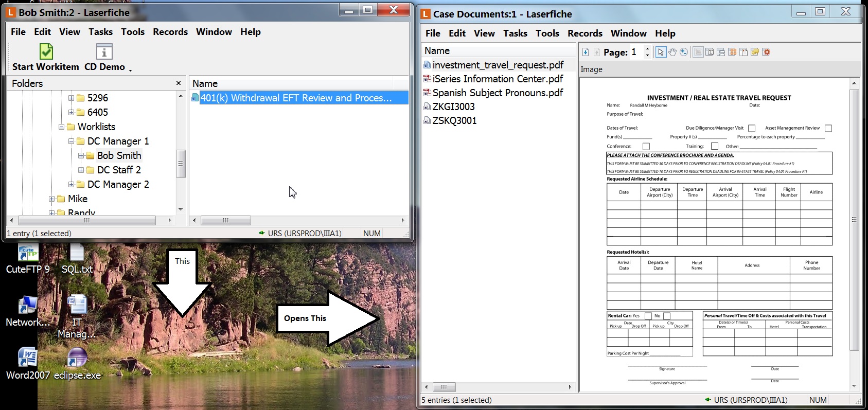Click the Page number input field
The width and height of the screenshot is (868, 410).
637,52
